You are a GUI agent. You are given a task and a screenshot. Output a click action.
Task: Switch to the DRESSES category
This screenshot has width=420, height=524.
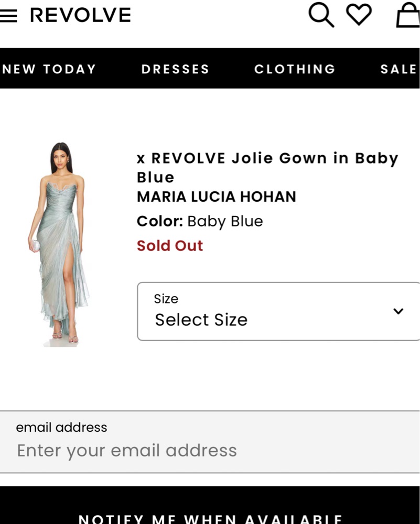(175, 69)
